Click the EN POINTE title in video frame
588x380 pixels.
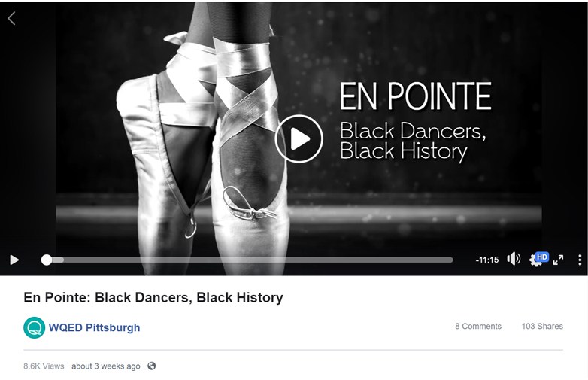[x=416, y=96]
